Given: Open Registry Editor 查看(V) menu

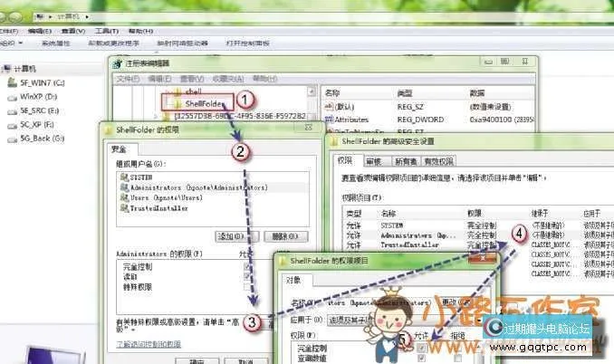Looking at the screenshot, I should [x=191, y=79].
